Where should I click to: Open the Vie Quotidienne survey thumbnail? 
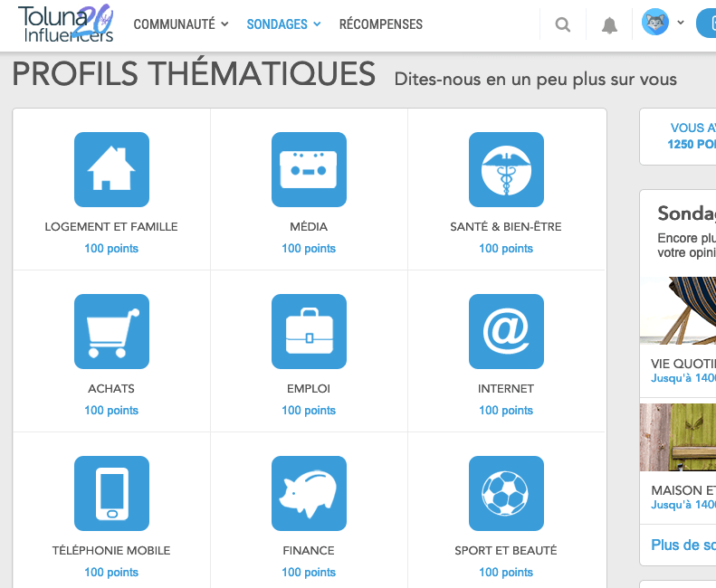click(x=677, y=310)
